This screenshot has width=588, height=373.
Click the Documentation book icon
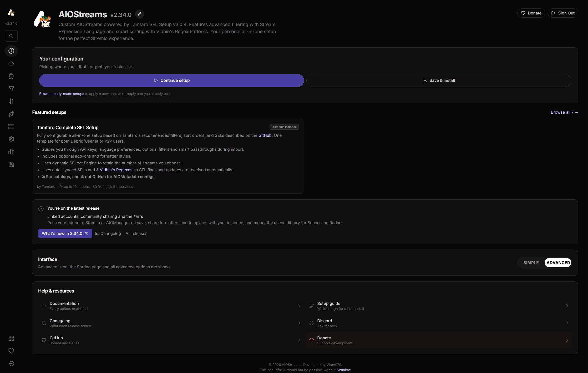pos(44,306)
